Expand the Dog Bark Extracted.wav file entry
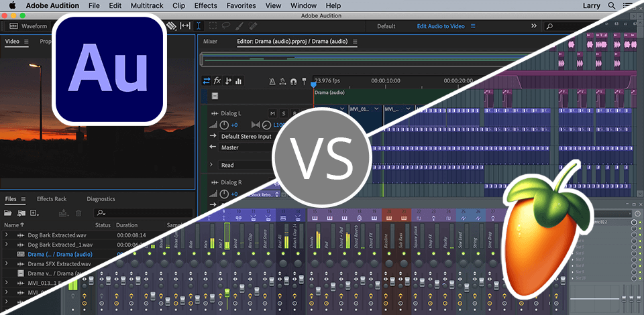The height and width of the screenshot is (315, 644). click(x=6, y=235)
